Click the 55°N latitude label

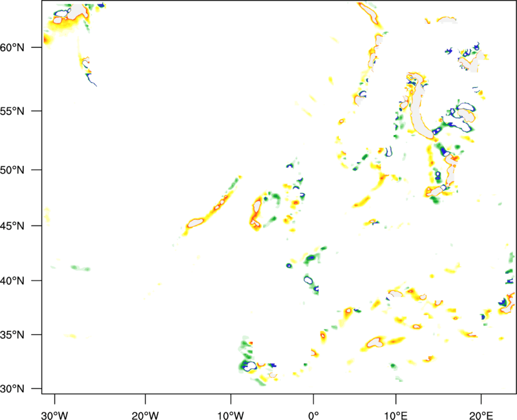tap(12, 111)
